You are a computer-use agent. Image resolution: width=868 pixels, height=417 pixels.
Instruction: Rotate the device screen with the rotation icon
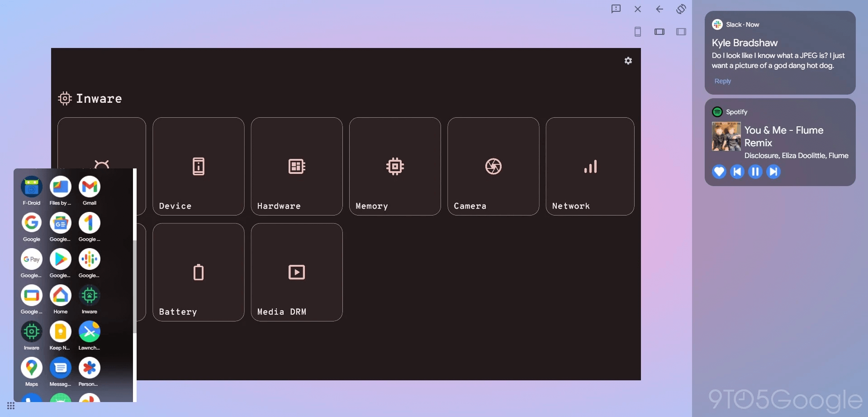681,9
